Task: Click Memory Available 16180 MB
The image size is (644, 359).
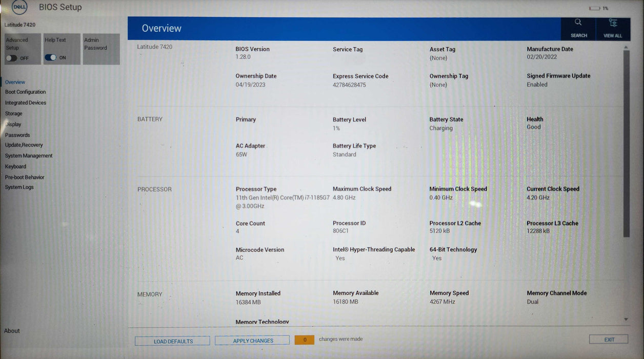Action: tap(345, 302)
